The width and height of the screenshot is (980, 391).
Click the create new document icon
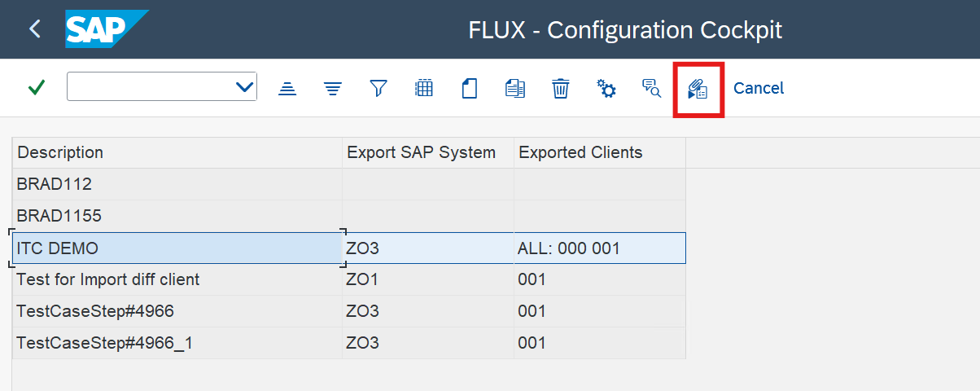(x=470, y=88)
